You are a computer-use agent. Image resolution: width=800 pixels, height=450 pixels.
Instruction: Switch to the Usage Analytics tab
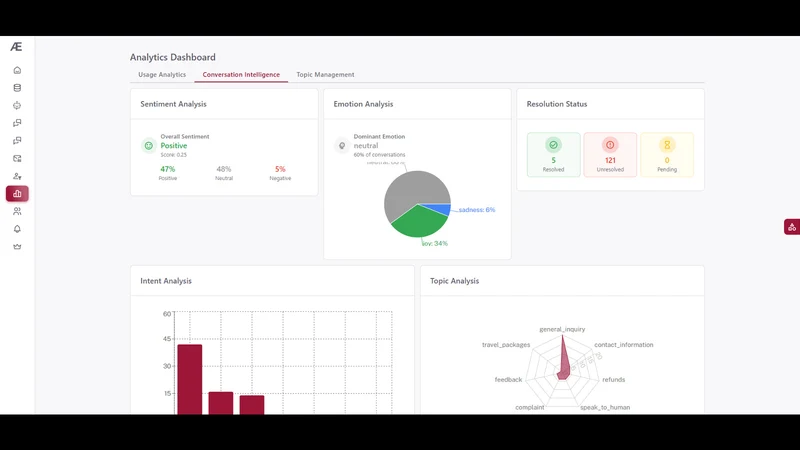[162, 74]
